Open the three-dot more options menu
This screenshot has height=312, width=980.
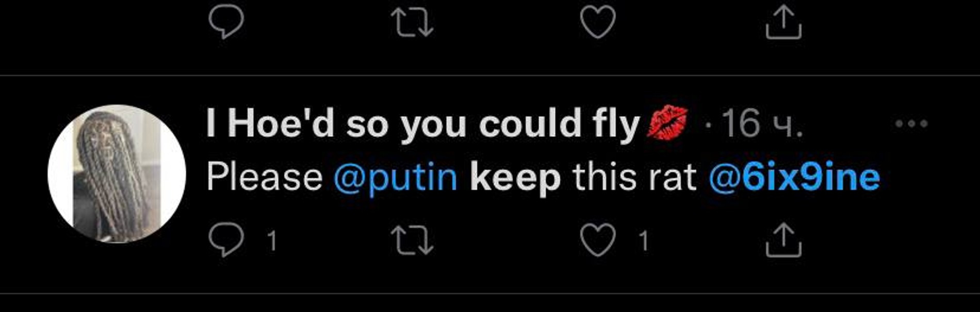coord(911,124)
